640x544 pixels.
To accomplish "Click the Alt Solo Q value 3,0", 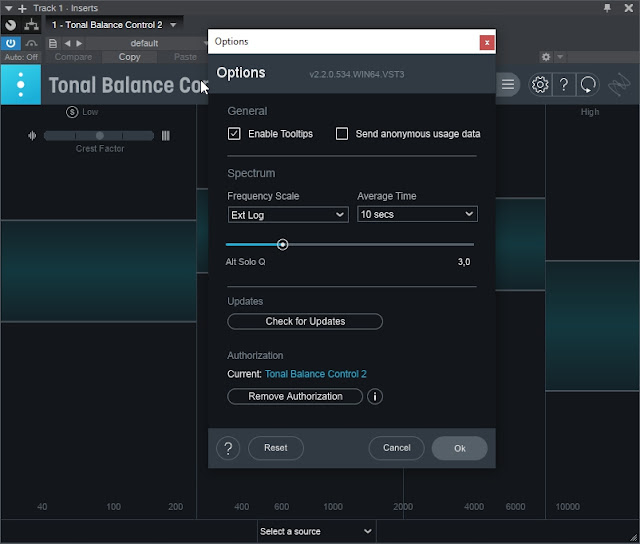I will (464, 262).
